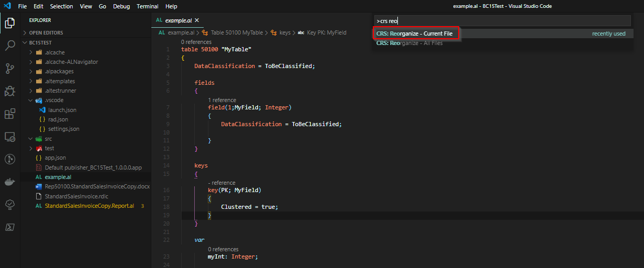Screen dimensions: 644x268
Task: Open the test checkmark icon in activity bar
Action: [9, 205]
